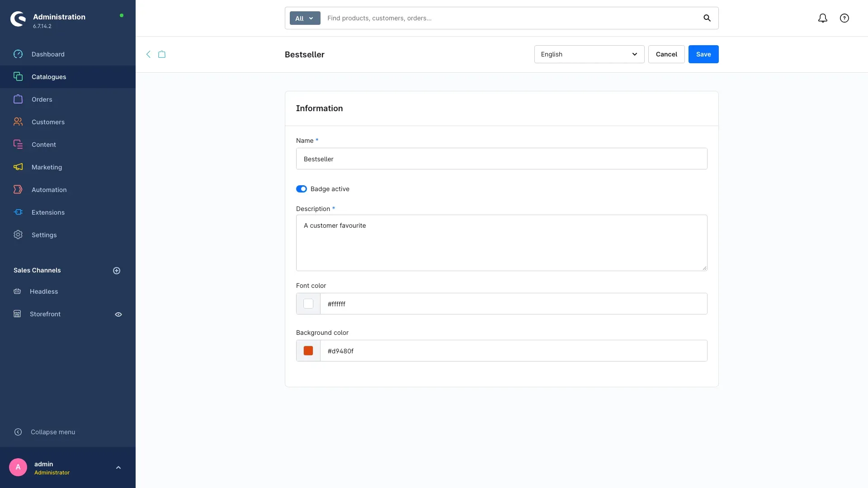The width and height of the screenshot is (868, 488).
Task: Click the admin avatar circle
Action: click(x=18, y=467)
